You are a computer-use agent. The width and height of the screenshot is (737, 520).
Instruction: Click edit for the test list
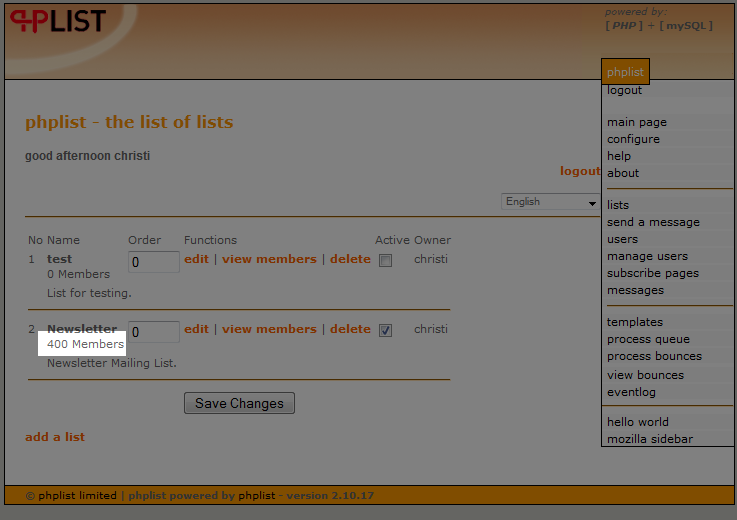click(197, 259)
